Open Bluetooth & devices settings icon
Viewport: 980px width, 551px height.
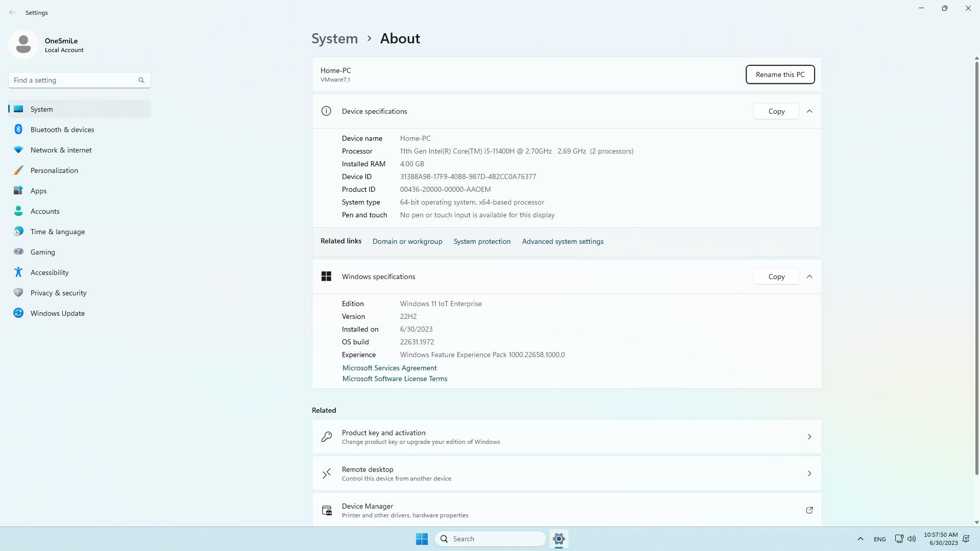18,130
